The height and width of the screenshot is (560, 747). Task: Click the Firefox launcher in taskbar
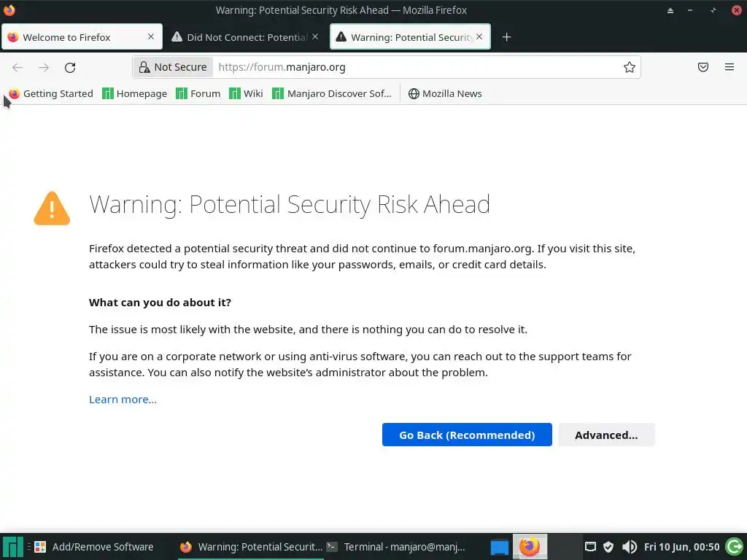[530, 547]
